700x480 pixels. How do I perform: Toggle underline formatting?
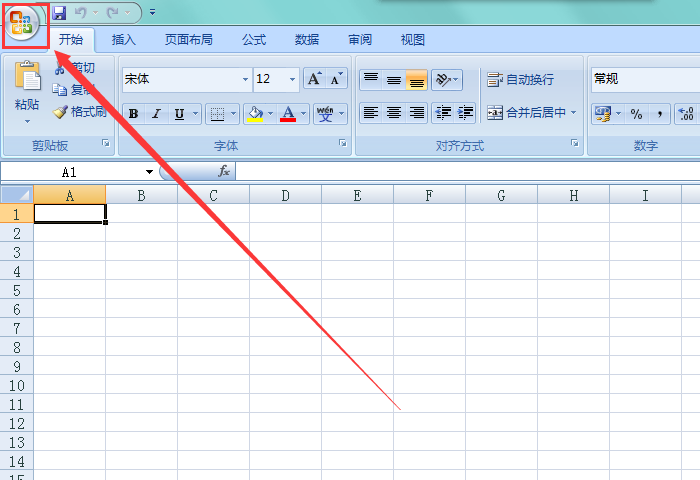(x=179, y=114)
